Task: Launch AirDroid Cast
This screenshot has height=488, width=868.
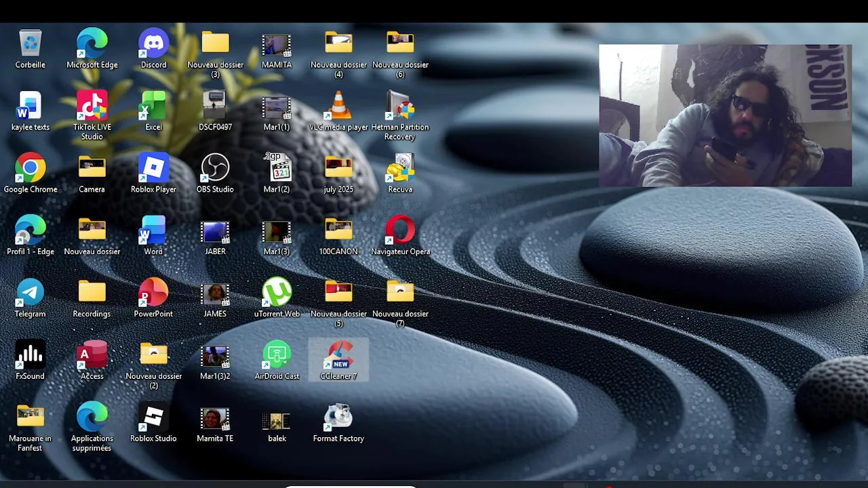Action: [277, 355]
